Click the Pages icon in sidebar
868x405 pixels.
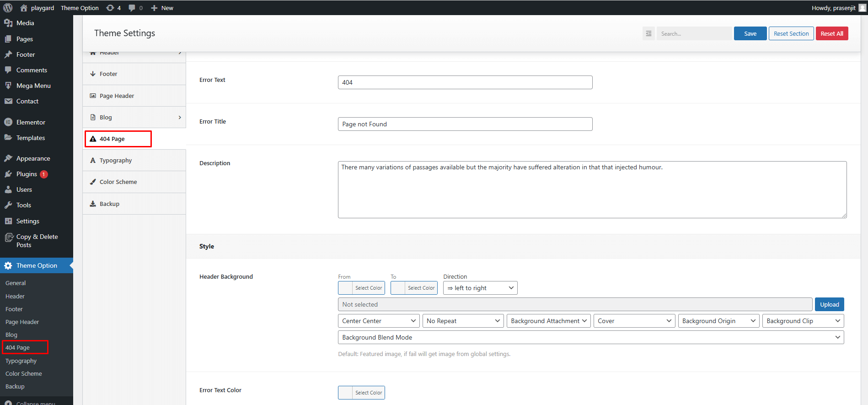click(8, 39)
